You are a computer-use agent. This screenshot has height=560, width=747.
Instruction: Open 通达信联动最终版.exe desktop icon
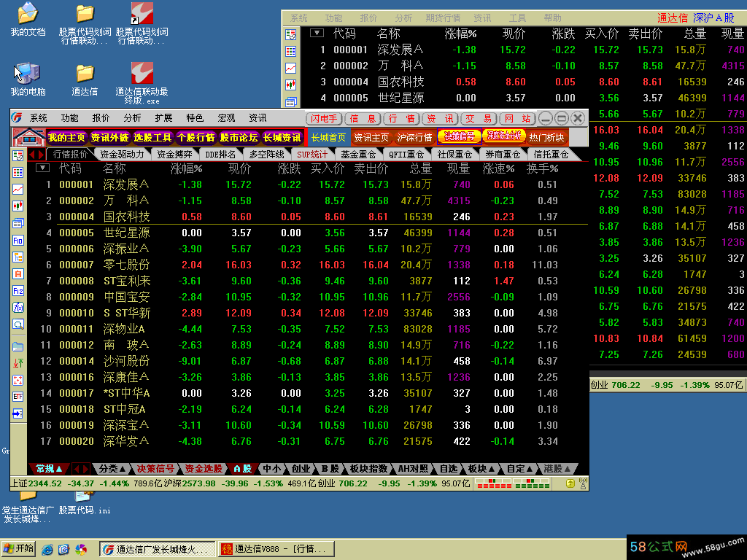(x=142, y=82)
